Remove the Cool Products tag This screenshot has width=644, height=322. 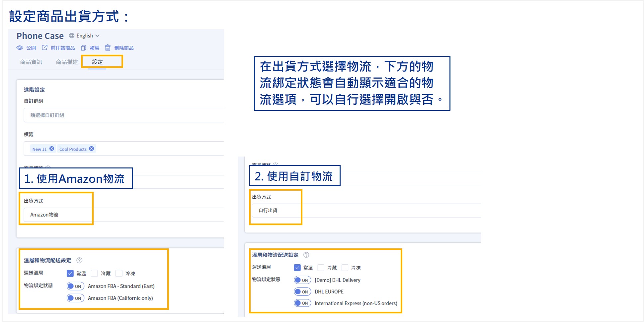click(92, 149)
